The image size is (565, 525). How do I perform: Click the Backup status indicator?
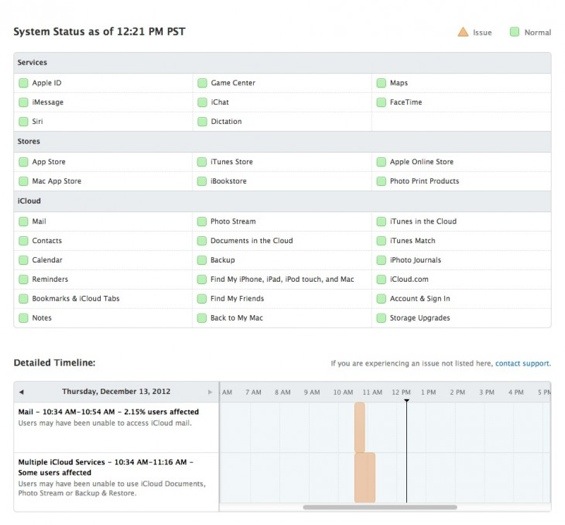click(x=202, y=260)
